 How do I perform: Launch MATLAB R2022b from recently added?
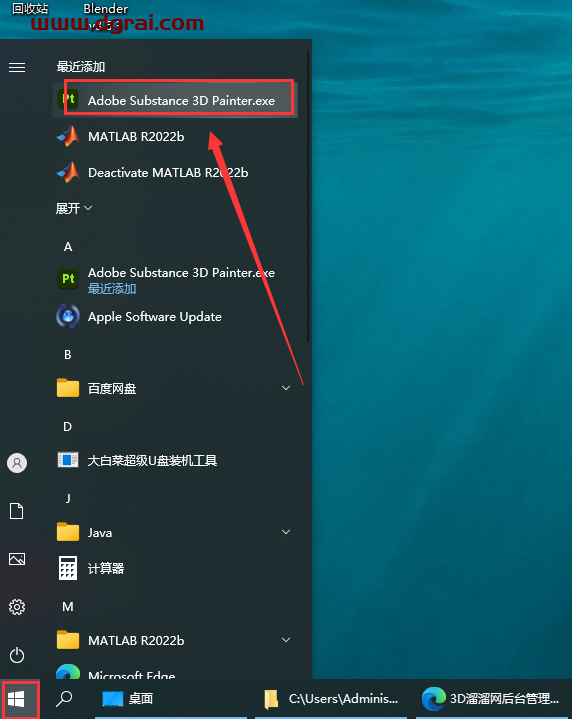pos(175,136)
